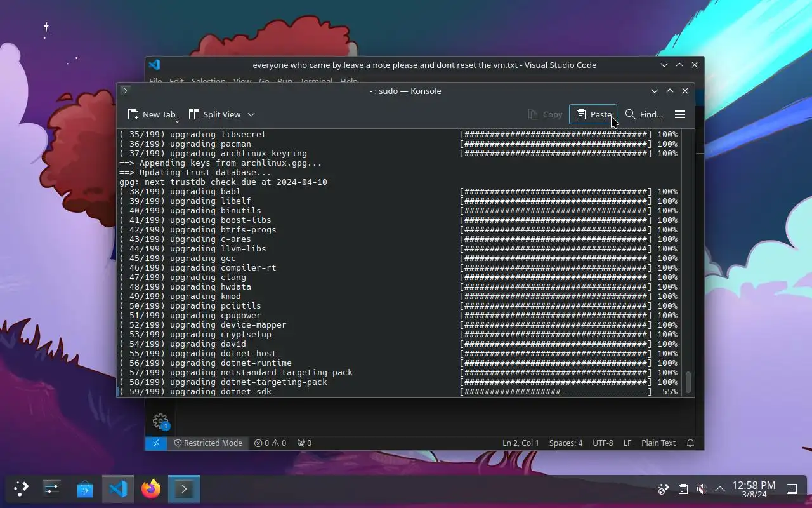Viewport: 812px width, 508px height.
Task: Open the clock showing 12:58 PM
Action: click(x=754, y=489)
